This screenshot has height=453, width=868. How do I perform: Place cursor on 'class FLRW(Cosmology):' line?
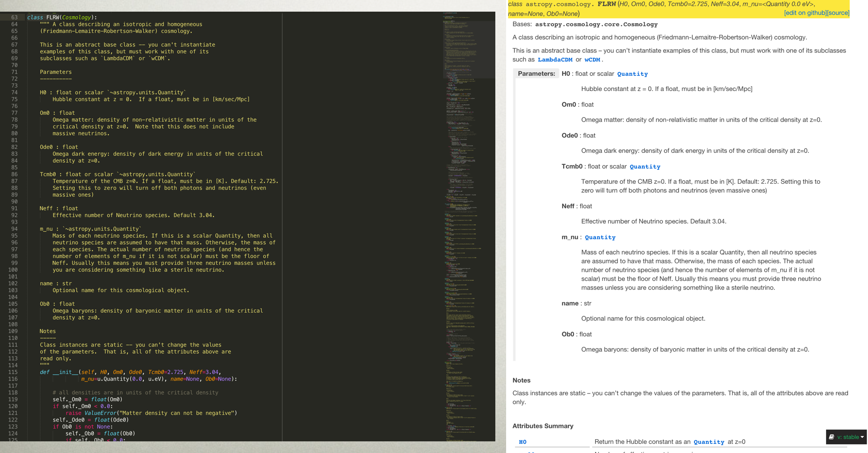pos(62,17)
